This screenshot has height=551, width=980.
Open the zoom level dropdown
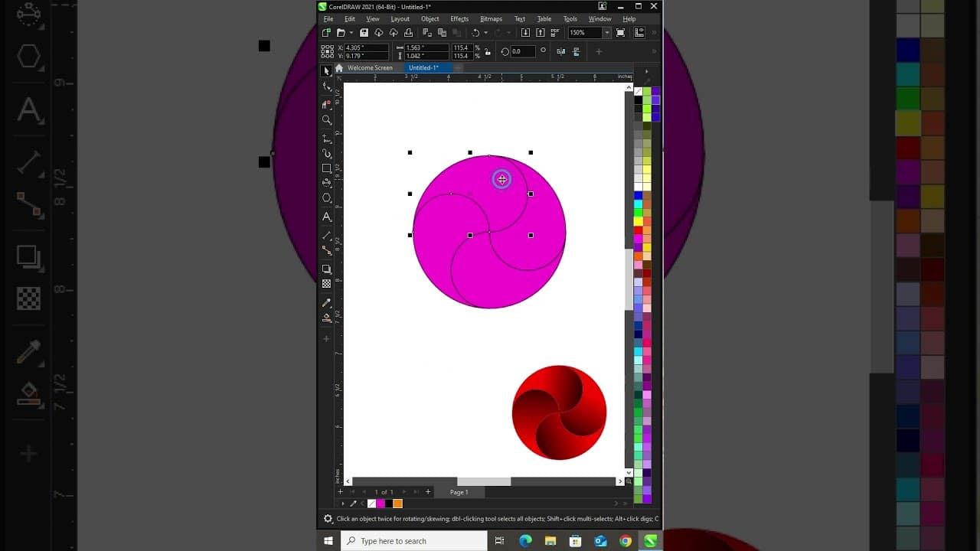pyautogui.click(x=606, y=33)
